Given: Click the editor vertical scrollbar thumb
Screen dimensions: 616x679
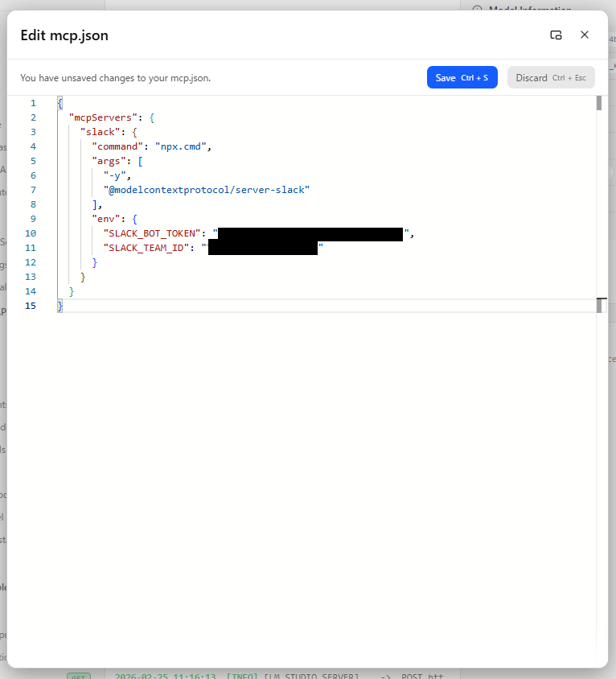Looking at the screenshot, I should [599, 103].
